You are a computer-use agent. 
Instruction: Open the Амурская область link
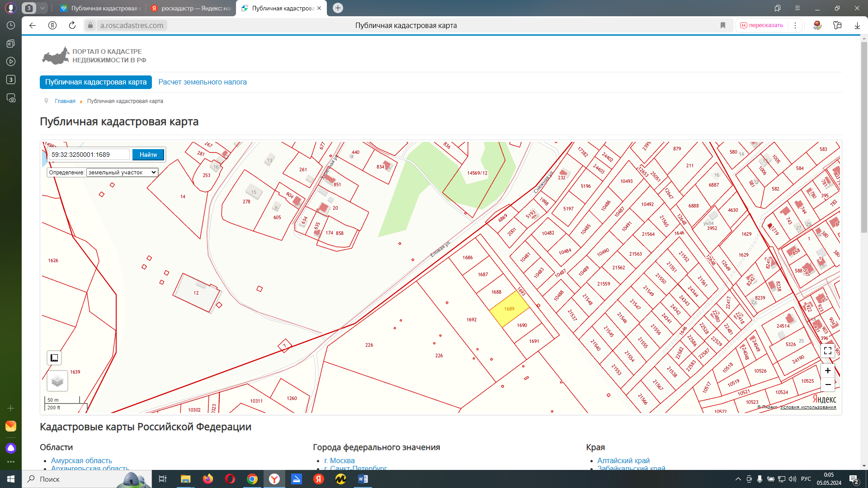click(81, 460)
